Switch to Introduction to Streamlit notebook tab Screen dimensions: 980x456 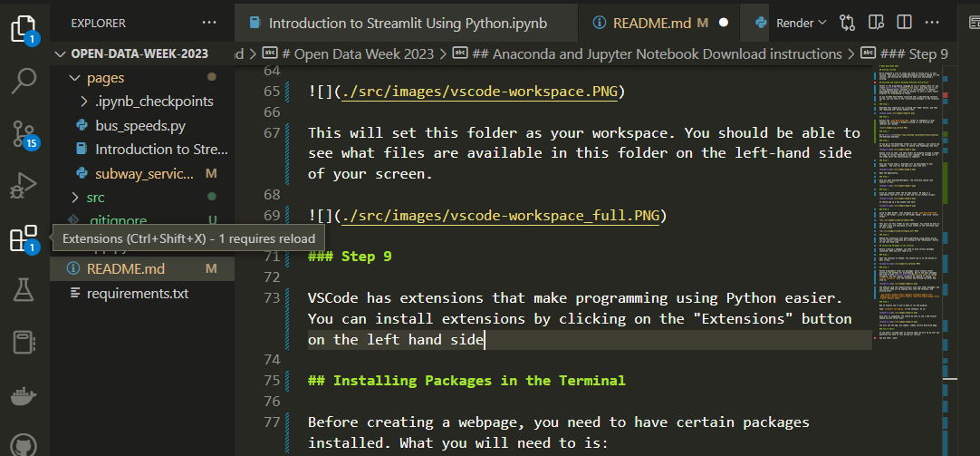point(407,24)
